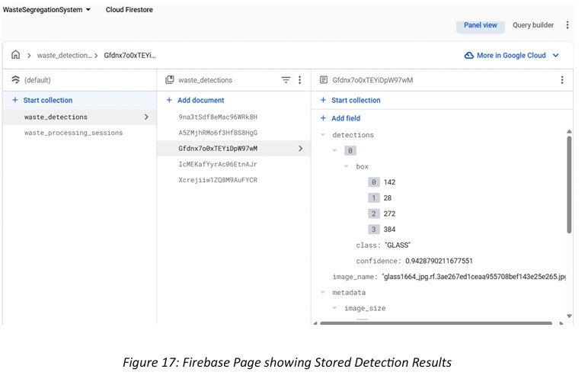The width and height of the screenshot is (588, 385).
Task: Click the waste_detection breadcrumb link
Action: tap(64, 56)
